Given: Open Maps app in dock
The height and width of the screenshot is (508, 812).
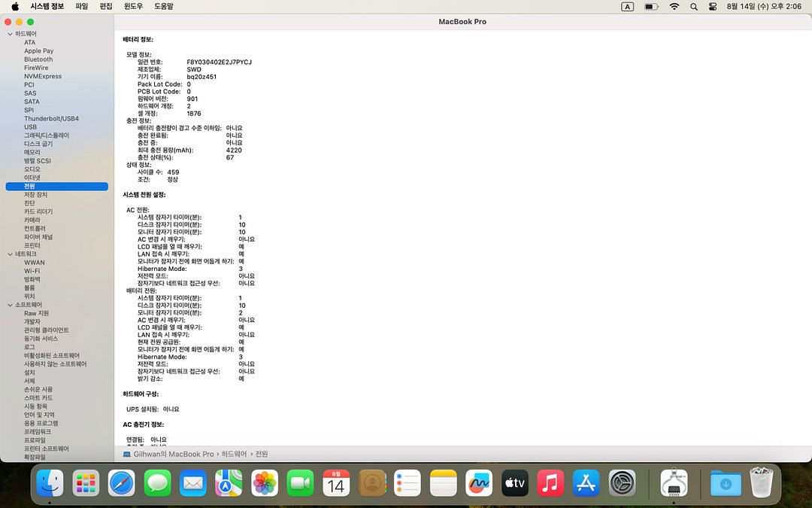Looking at the screenshot, I should click(229, 484).
